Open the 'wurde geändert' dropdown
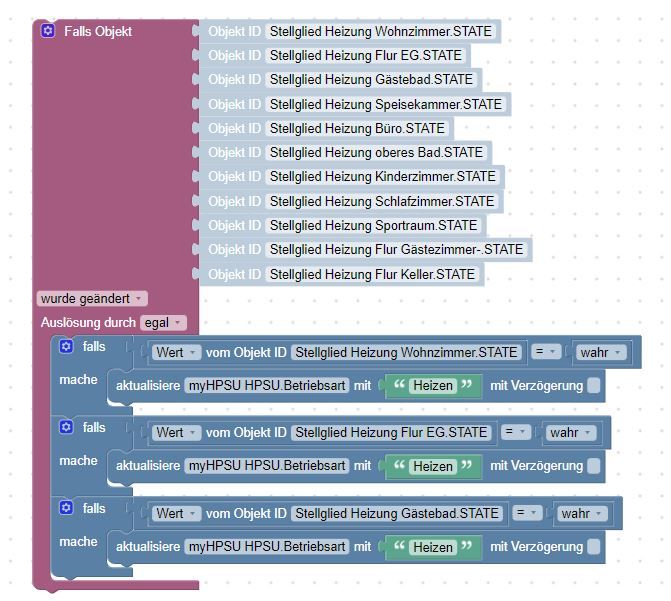Image resolution: width=671 pixels, height=601 pixels. (92, 298)
